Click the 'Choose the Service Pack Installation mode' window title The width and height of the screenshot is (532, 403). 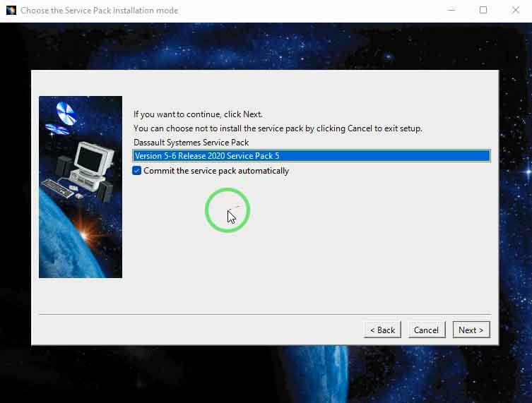99,11
